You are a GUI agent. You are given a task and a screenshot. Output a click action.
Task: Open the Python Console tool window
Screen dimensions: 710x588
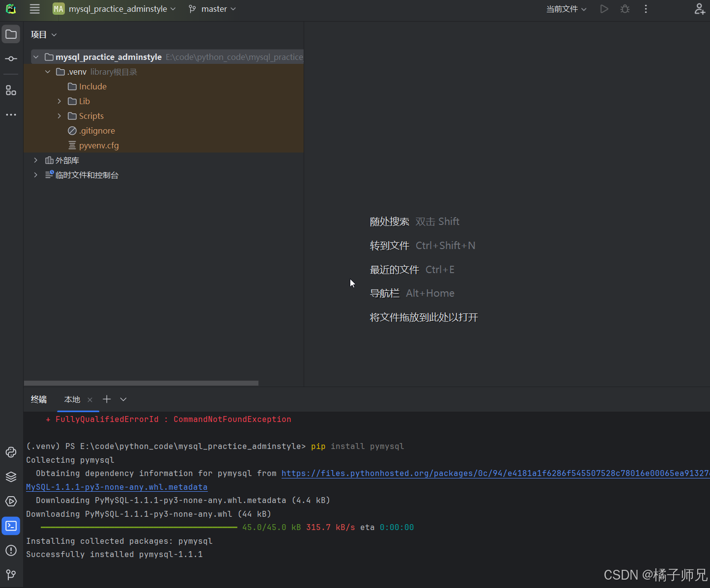pos(11,452)
